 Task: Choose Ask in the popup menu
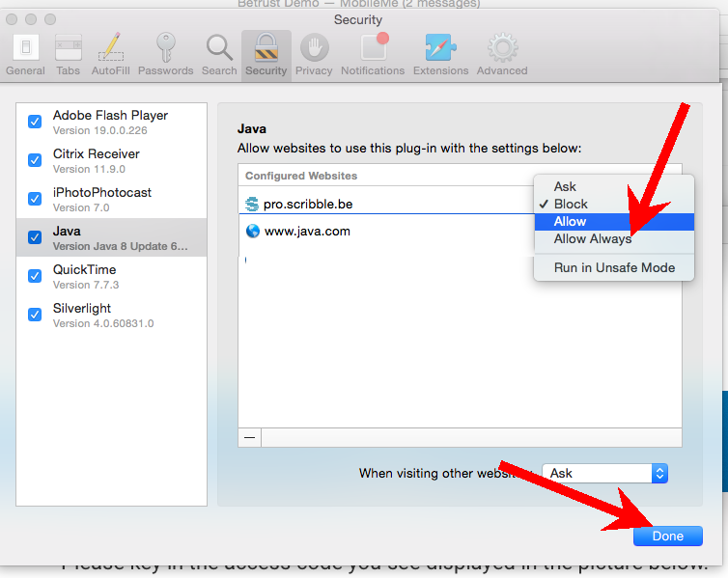pyautogui.click(x=614, y=186)
